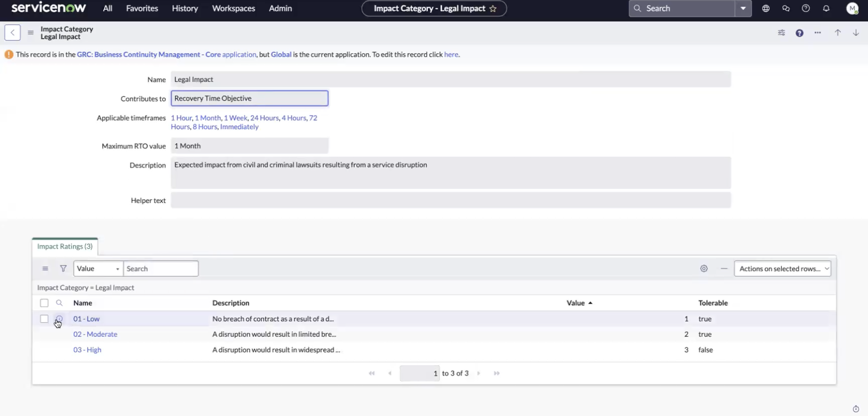Go to the first page of ratings
The width and height of the screenshot is (868, 416).
coord(371,373)
